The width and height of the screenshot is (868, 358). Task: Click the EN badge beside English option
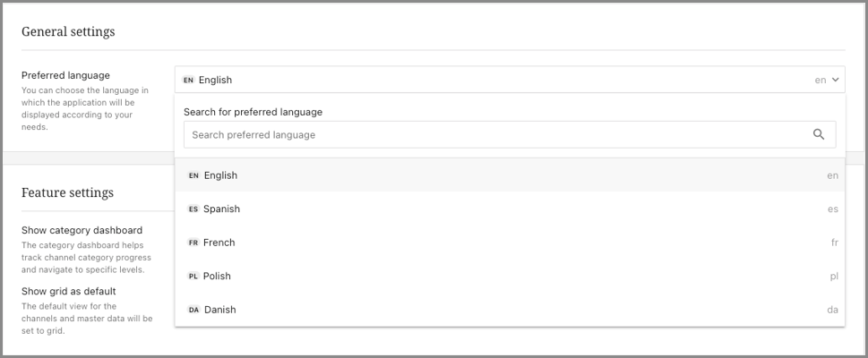pos(193,175)
